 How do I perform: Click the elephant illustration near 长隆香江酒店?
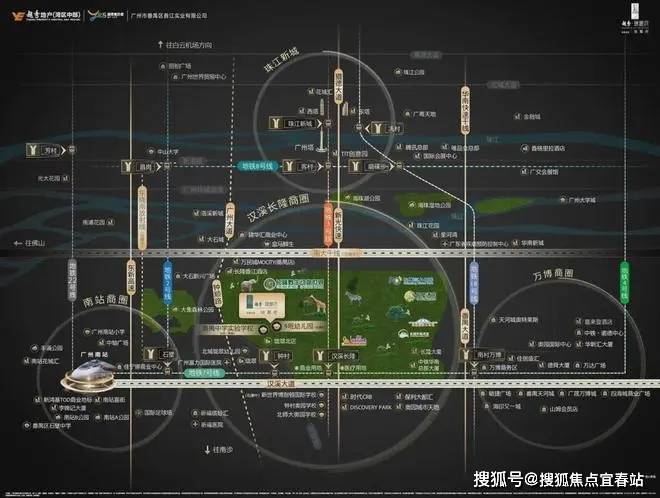(249, 285)
